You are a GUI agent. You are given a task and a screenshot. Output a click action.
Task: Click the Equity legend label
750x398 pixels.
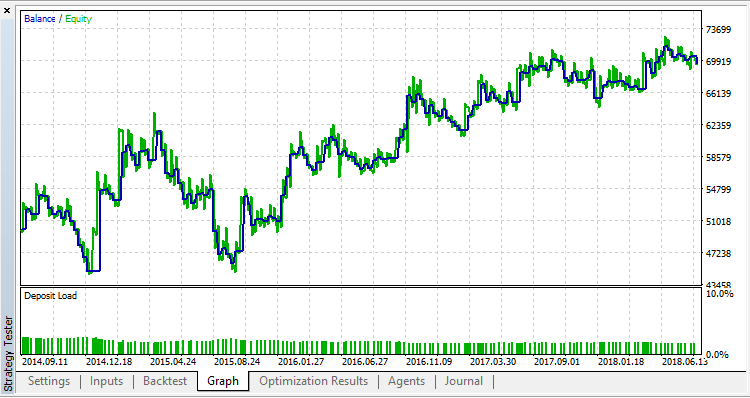click(78, 19)
